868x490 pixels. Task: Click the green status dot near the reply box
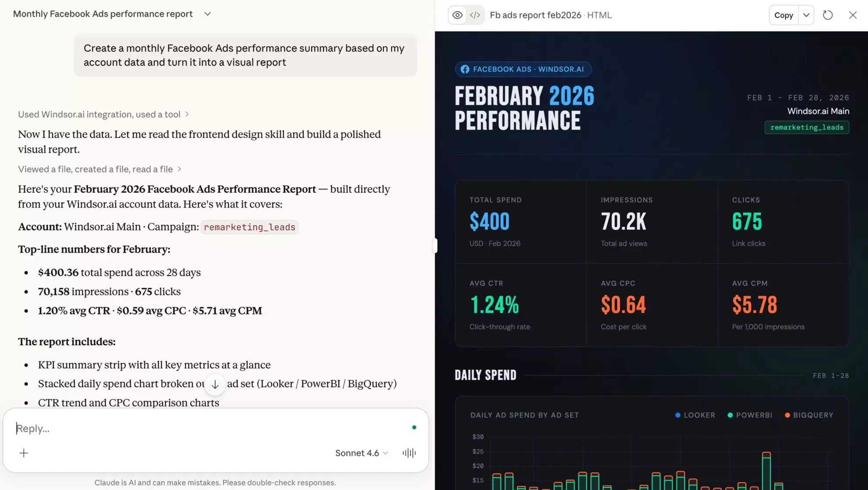click(x=414, y=427)
